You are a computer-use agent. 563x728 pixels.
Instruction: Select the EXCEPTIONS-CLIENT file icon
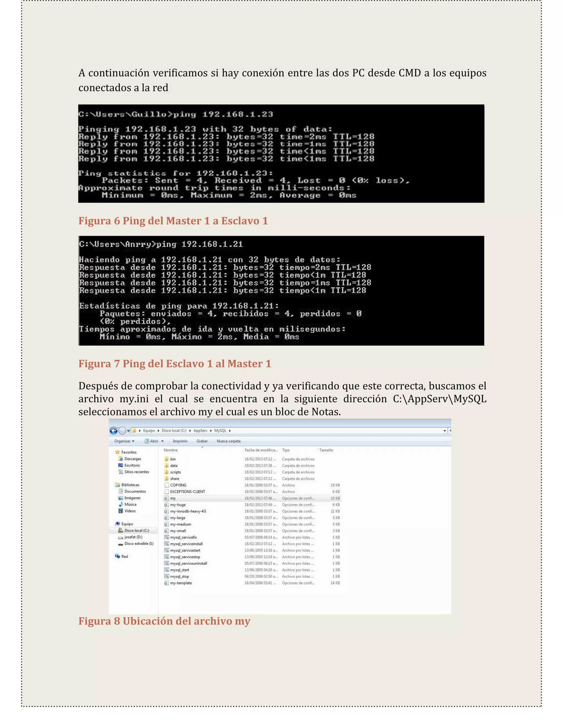point(166,491)
